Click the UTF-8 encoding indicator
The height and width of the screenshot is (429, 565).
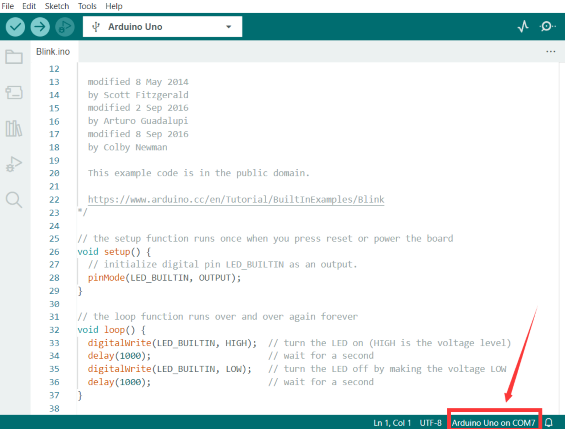click(x=431, y=423)
